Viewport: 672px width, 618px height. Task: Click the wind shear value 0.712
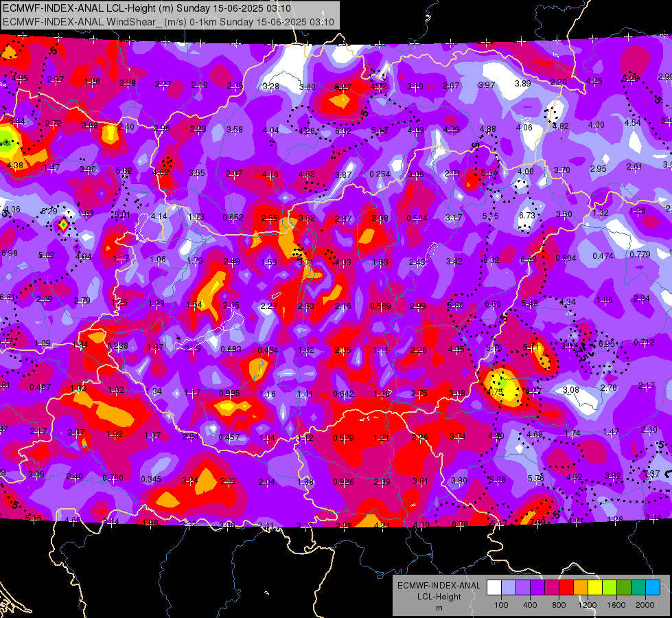(644, 342)
